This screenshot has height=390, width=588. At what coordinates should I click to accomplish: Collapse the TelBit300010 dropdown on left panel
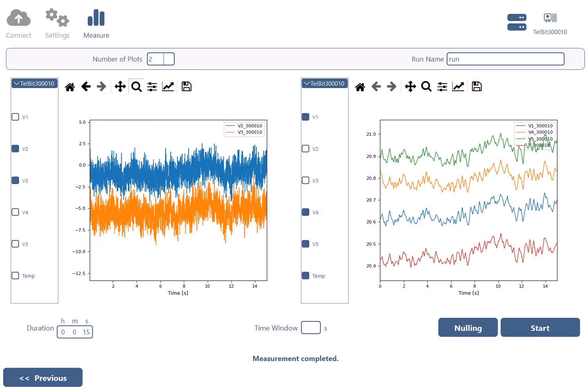(x=34, y=83)
